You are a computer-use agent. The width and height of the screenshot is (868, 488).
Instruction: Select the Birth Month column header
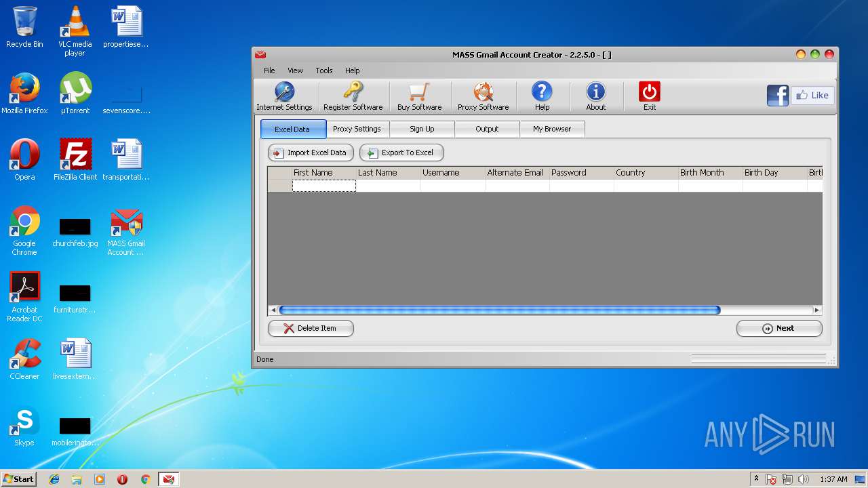click(x=710, y=173)
